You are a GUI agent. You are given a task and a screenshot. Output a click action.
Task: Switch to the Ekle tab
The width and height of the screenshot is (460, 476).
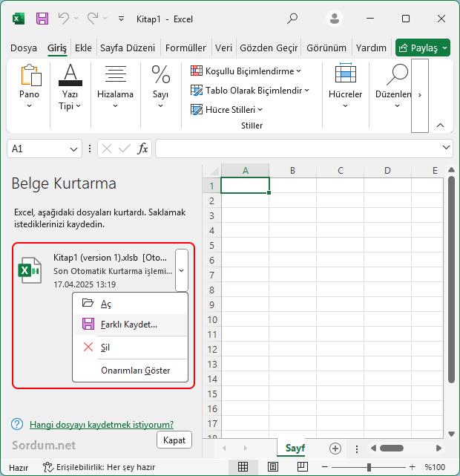pos(83,48)
